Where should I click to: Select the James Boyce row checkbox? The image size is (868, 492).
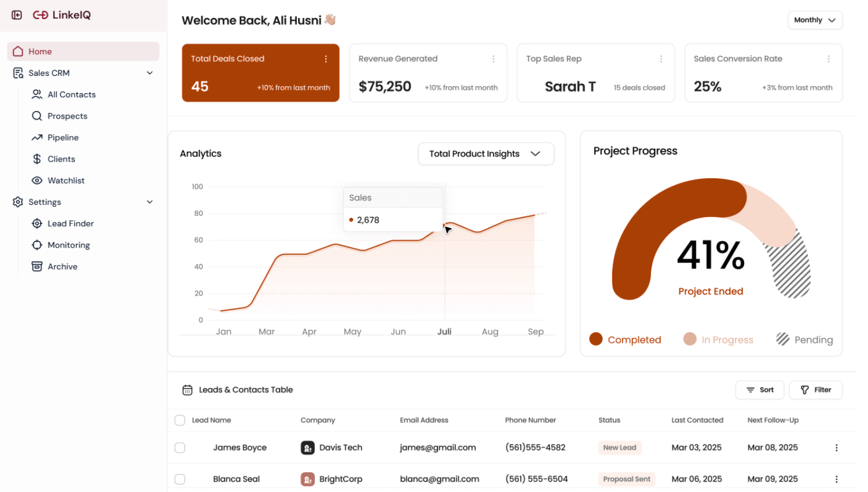click(x=180, y=447)
